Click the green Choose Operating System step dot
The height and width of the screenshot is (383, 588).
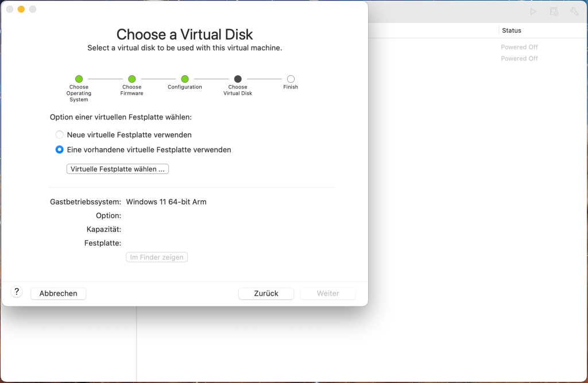click(79, 79)
